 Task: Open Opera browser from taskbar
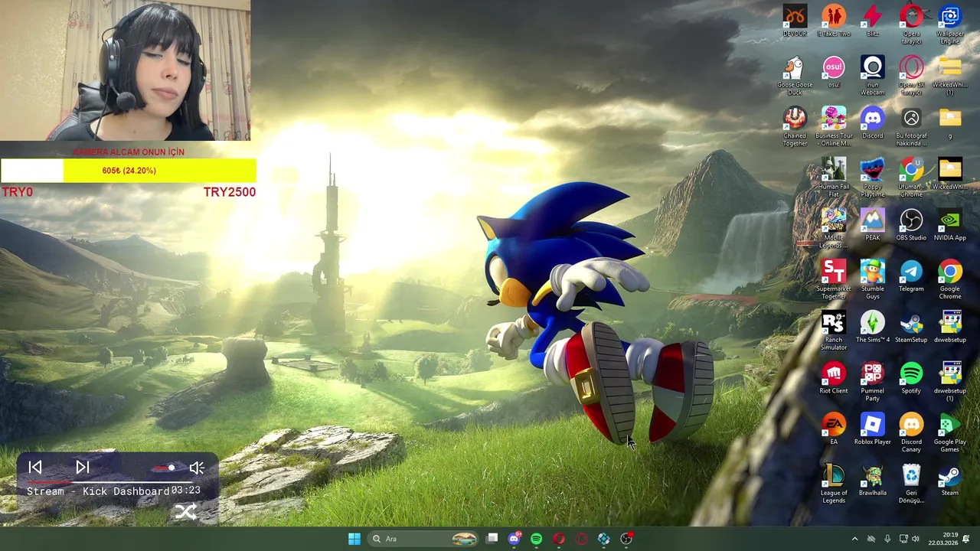(x=559, y=539)
